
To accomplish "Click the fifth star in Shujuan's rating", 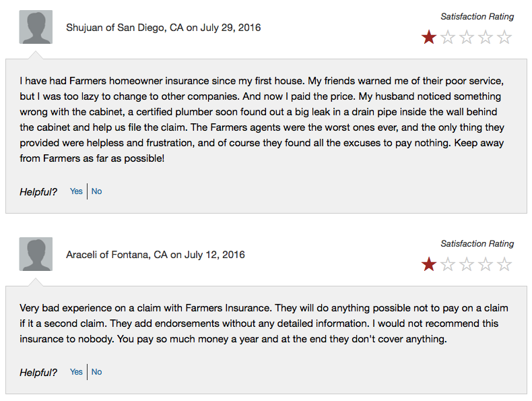I will 504,38.
